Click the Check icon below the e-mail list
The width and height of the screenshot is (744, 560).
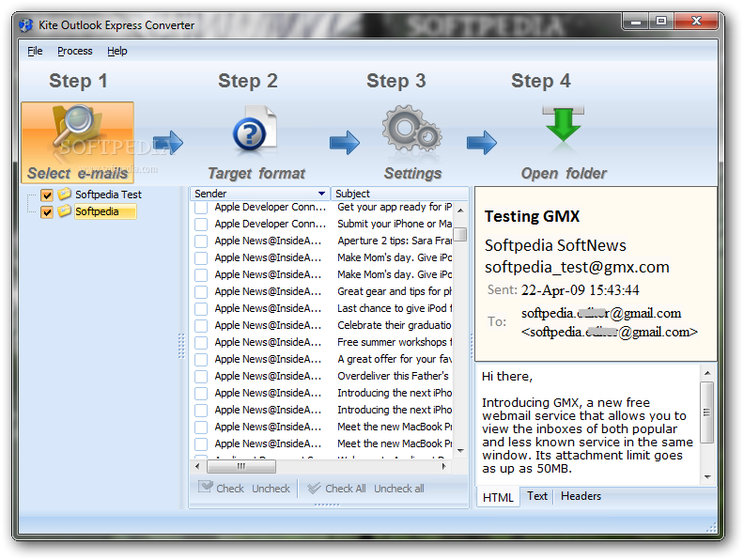[206, 487]
